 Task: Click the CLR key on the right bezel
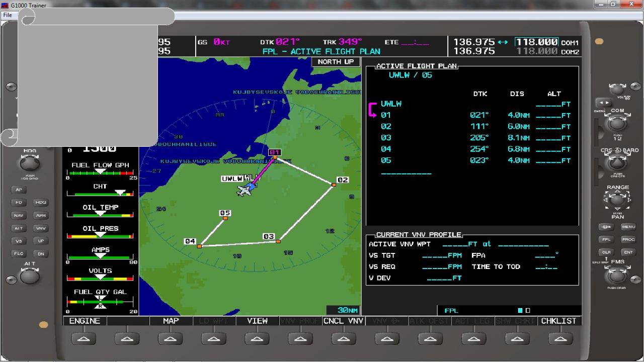click(607, 252)
